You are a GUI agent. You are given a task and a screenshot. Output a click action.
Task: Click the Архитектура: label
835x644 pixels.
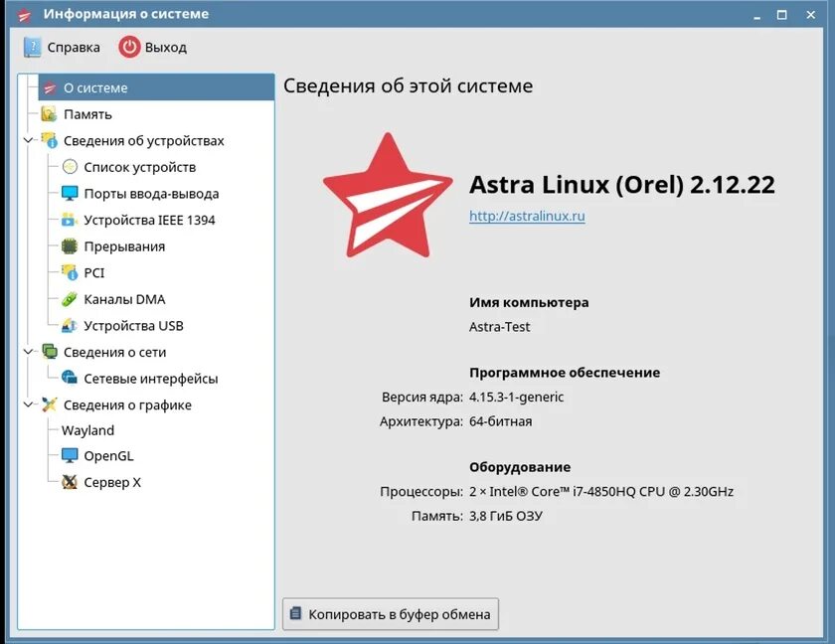[x=421, y=421]
